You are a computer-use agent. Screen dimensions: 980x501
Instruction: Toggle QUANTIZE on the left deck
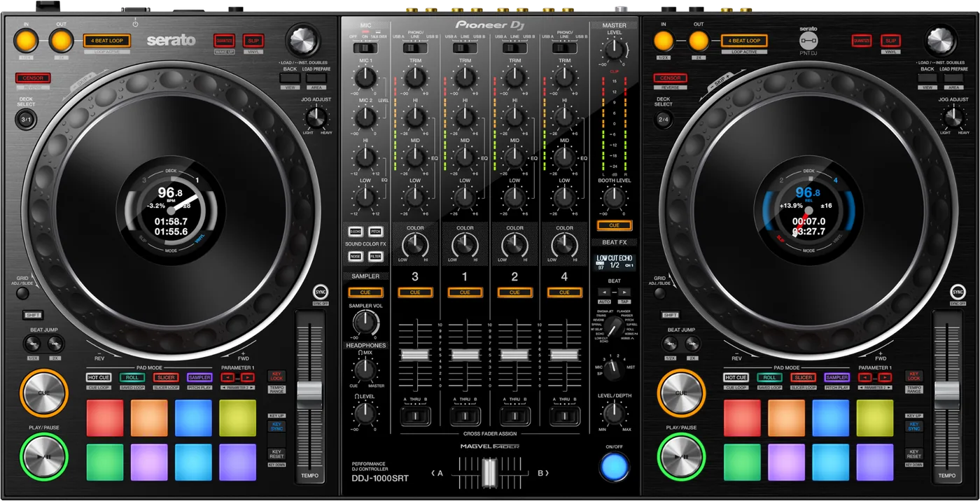tap(224, 41)
